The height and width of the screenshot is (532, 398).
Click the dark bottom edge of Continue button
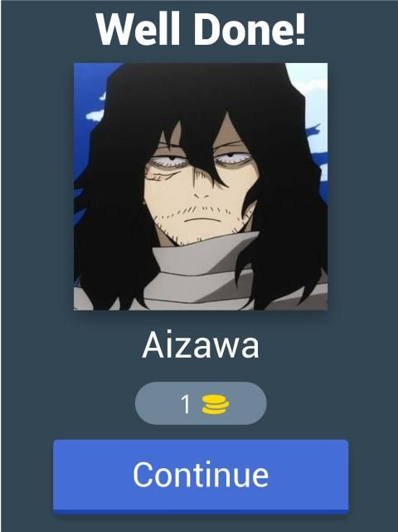point(201,511)
